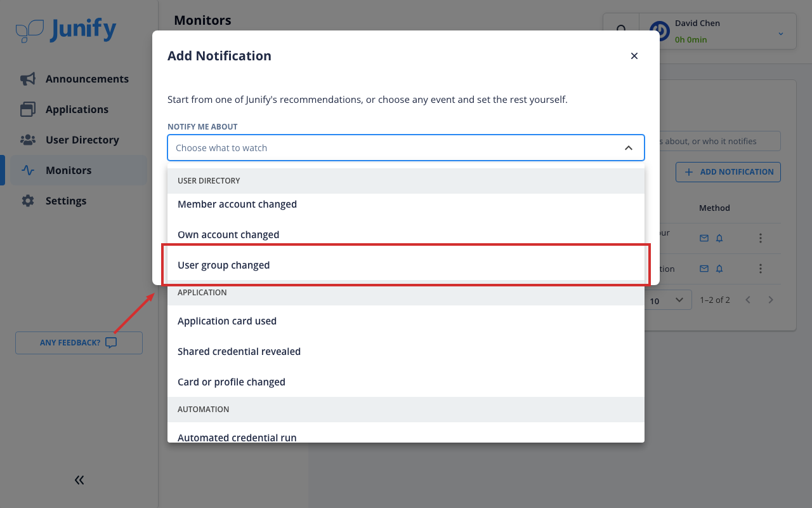812x508 pixels.
Task: Click the Announcements megaphone icon
Action: click(28, 79)
